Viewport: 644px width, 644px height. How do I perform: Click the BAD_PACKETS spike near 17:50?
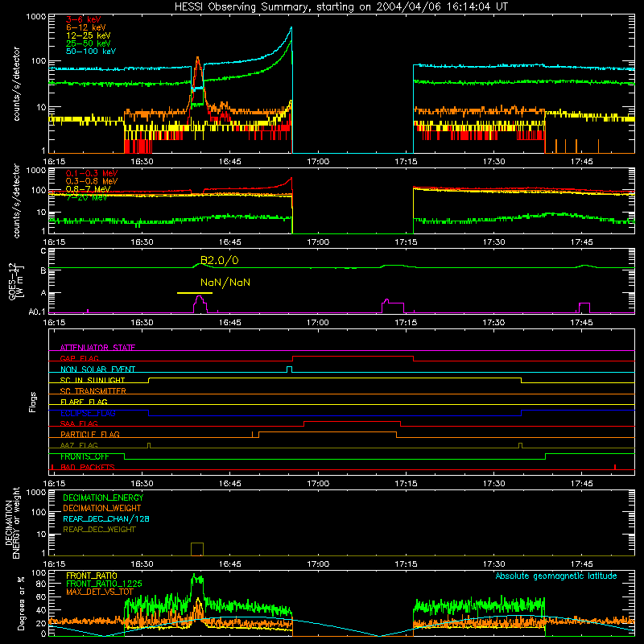point(615,467)
